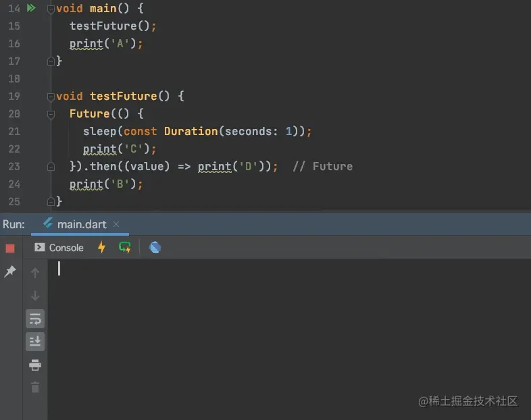Print the console output using the printer icon
The height and width of the screenshot is (420, 531).
click(35, 365)
